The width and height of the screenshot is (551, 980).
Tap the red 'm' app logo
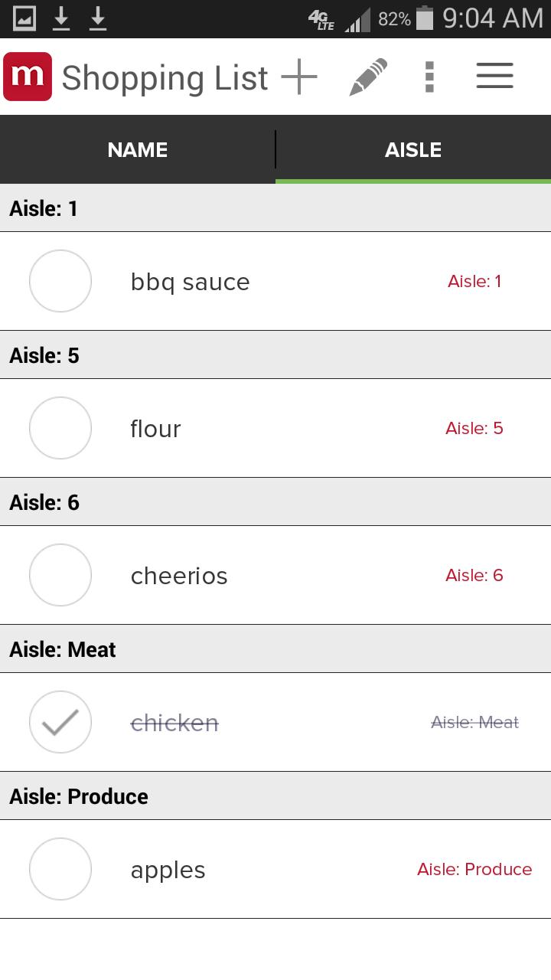coord(28,77)
